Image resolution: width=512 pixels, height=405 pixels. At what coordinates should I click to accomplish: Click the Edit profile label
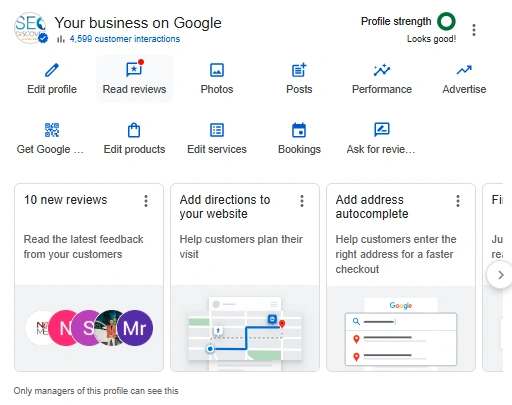[x=52, y=89]
